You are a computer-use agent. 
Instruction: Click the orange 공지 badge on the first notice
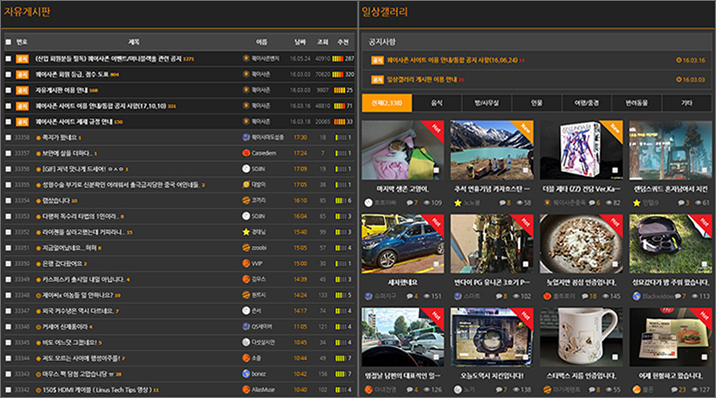click(x=22, y=59)
